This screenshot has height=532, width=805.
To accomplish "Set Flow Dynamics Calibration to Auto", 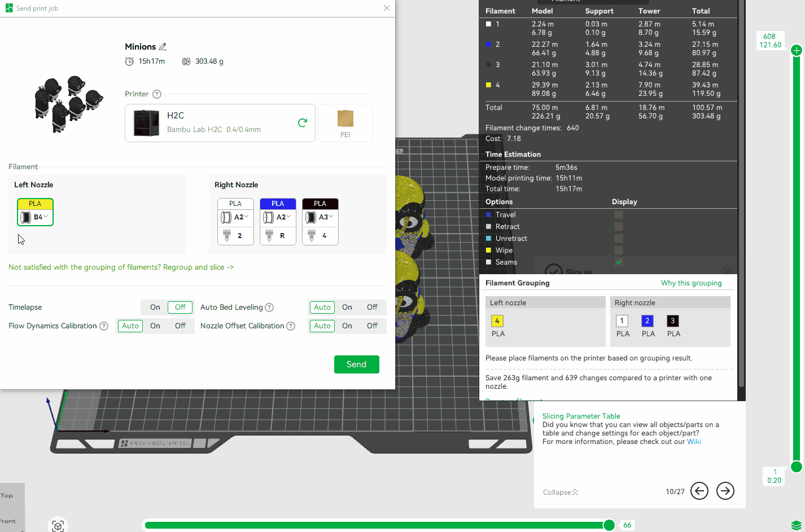I will (x=130, y=326).
